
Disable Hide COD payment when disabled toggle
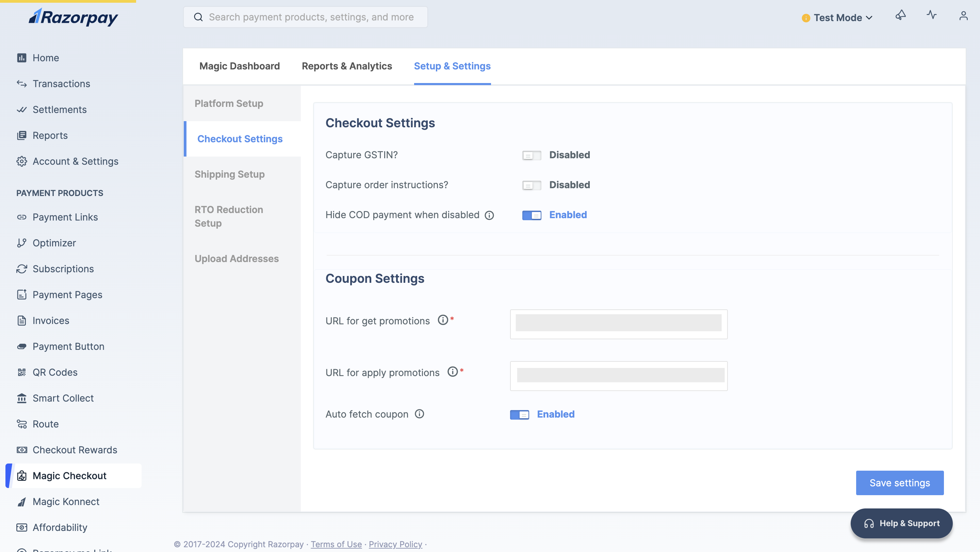(532, 215)
